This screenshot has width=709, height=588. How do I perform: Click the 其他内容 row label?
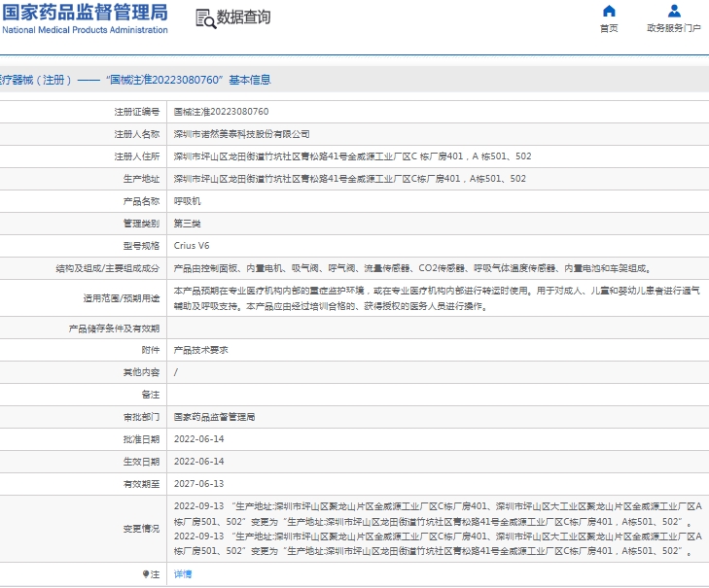pos(142,372)
